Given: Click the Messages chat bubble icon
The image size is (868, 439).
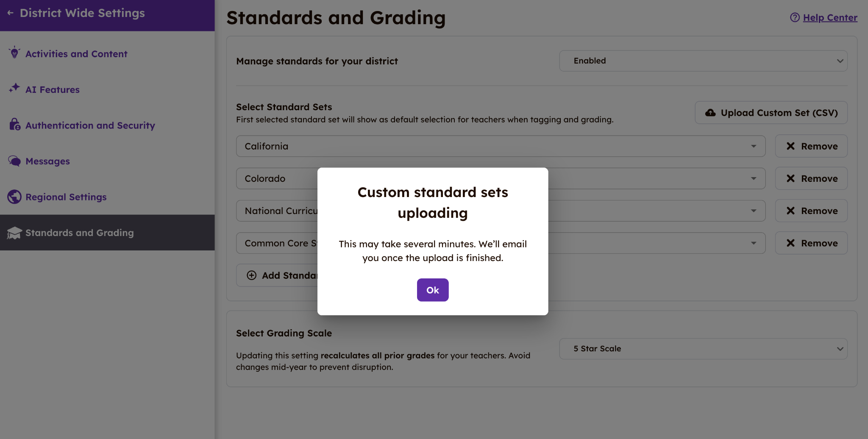Looking at the screenshot, I should coord(14,161).
